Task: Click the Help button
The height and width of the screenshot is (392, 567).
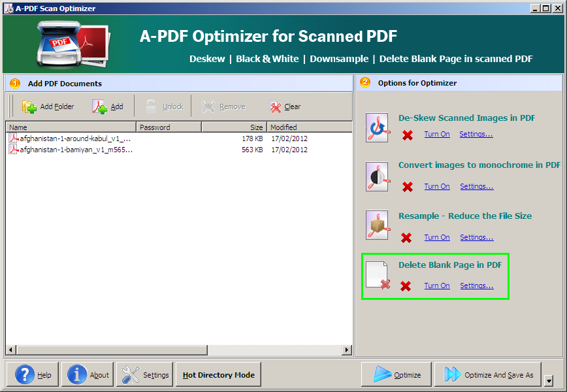Action: click(x=33, y=374)
